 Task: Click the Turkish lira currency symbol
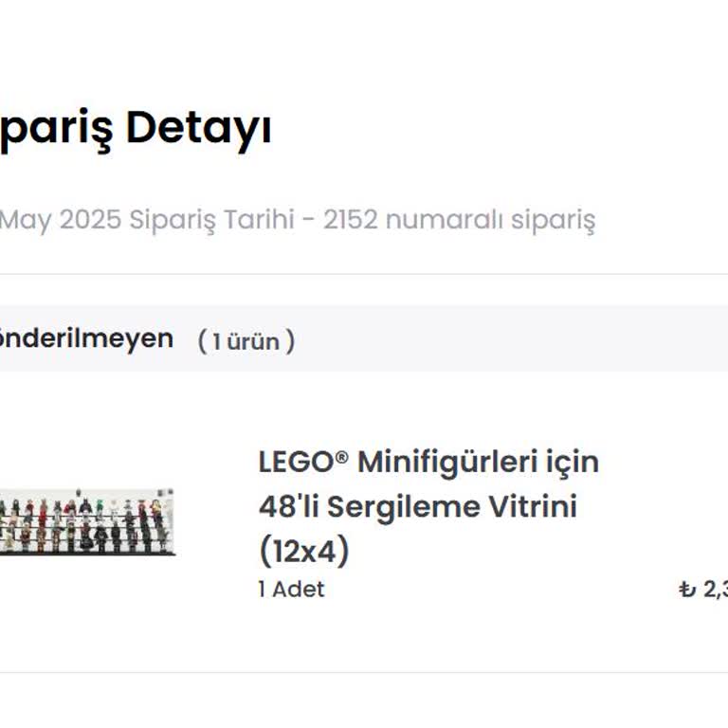coord(687,590)
